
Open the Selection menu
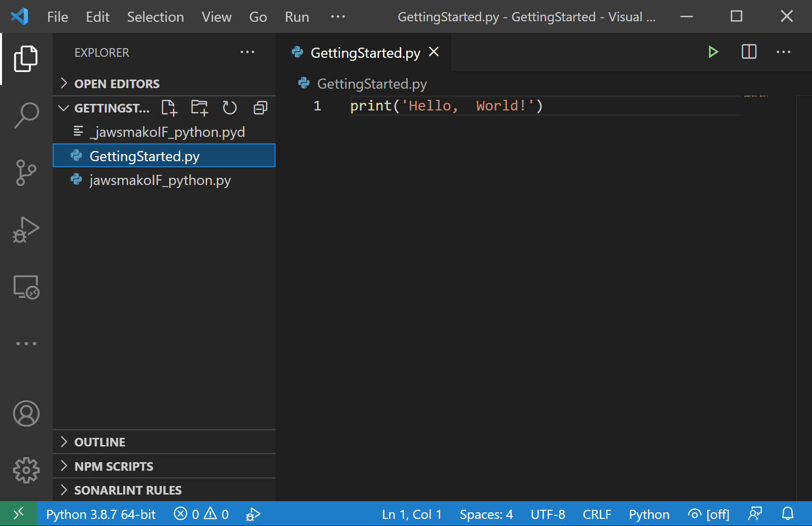(x=155, y=17)
